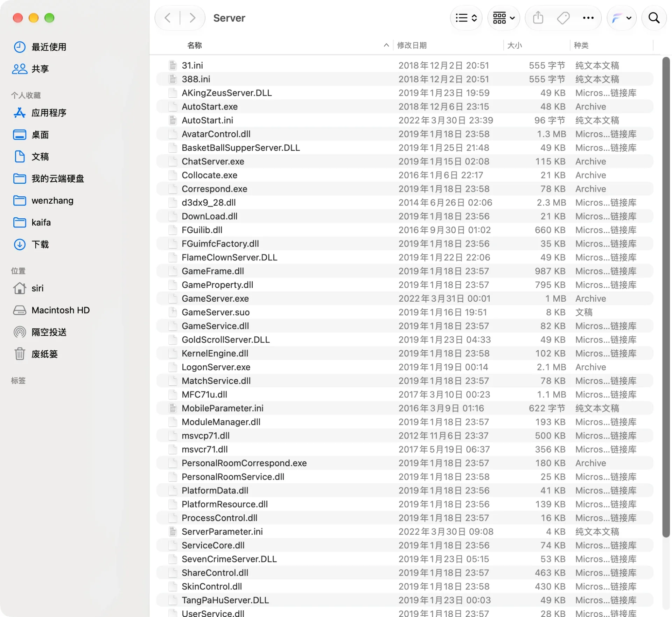
Task: Open 共享 in sidebar
Action: [31, 69]
